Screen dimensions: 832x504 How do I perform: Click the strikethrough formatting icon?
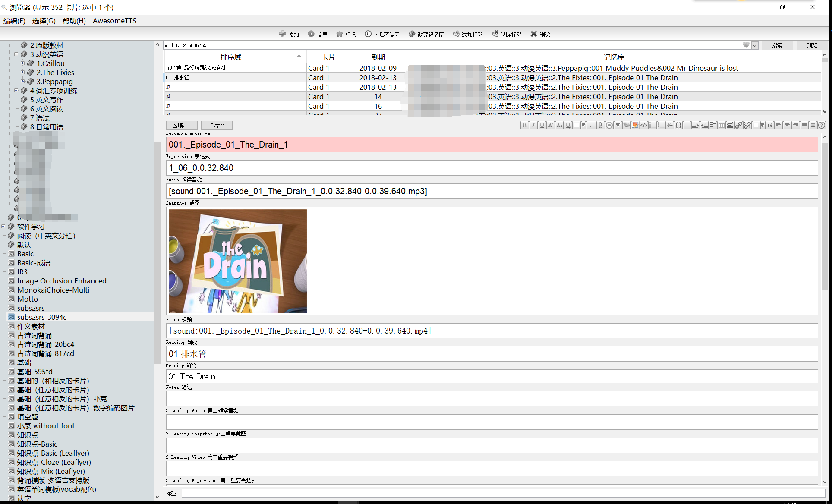[670, 125]
